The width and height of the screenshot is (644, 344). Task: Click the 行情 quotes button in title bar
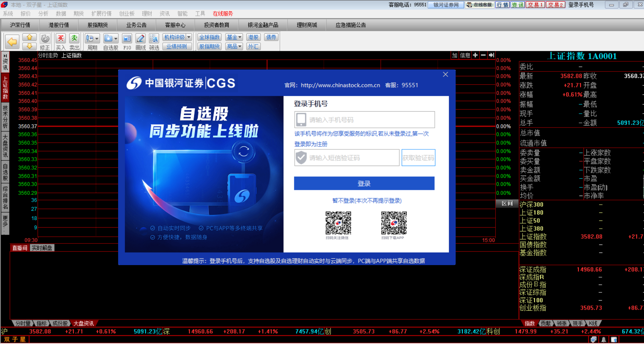(x=502, y=5)
